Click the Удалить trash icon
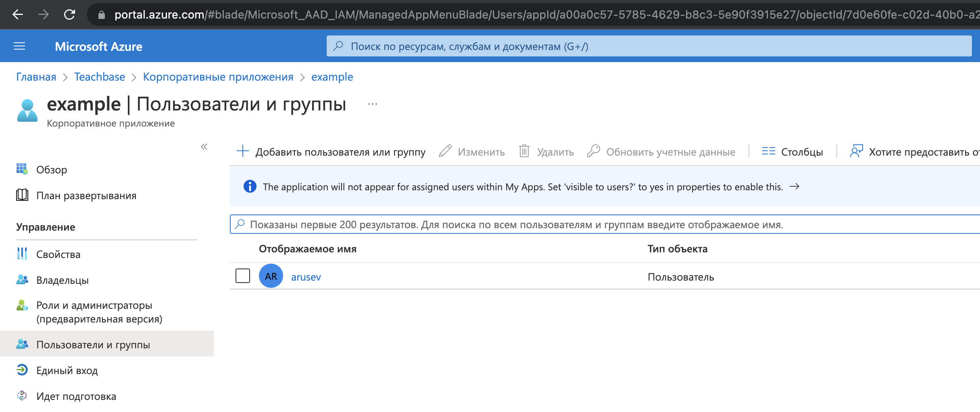 pyautogui.click(x=524, y=151)
